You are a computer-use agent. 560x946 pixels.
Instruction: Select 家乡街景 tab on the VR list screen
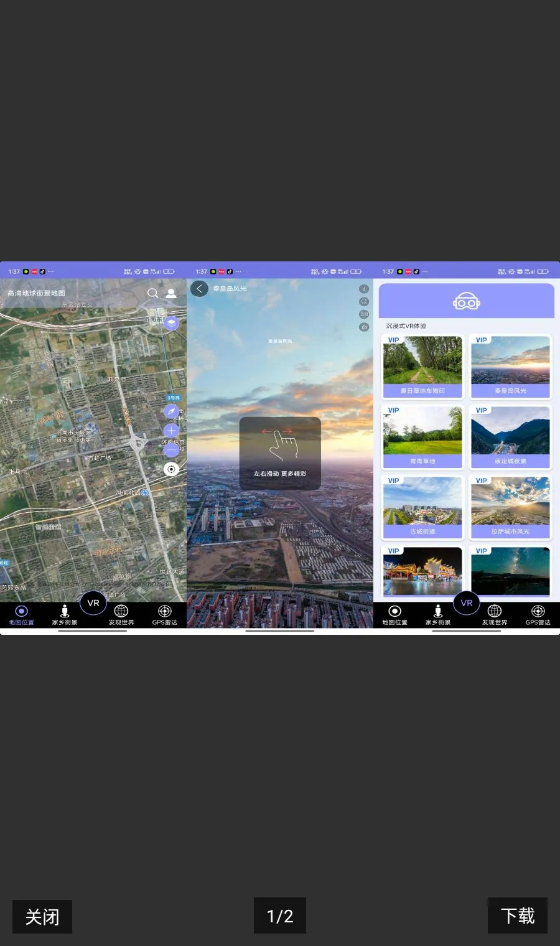[x=438, y=615]
